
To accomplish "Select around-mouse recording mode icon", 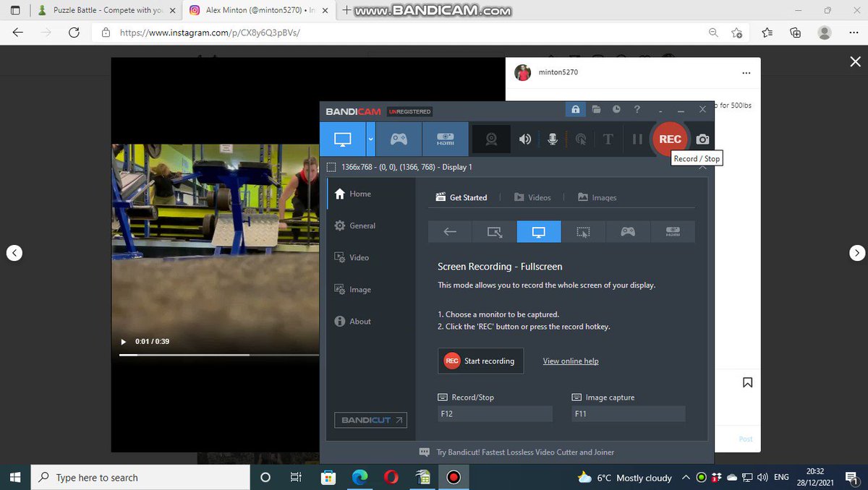I will [x=584, y=231].
